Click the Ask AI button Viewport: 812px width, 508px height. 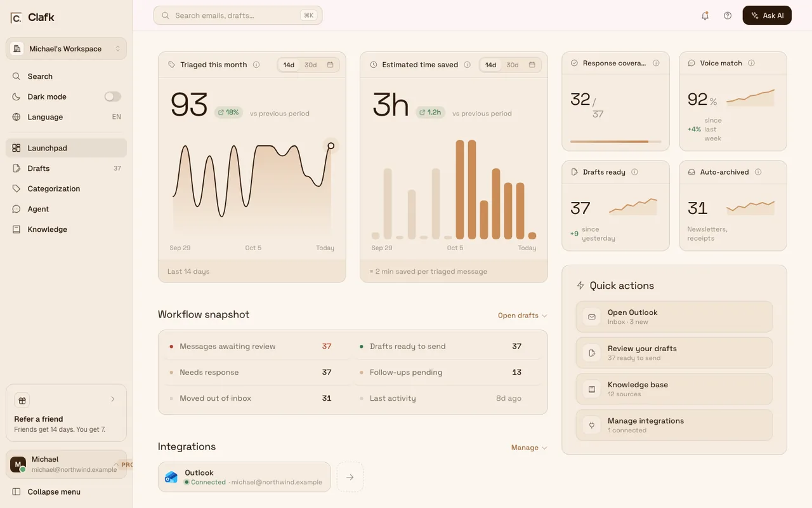(x=767, y=15)
